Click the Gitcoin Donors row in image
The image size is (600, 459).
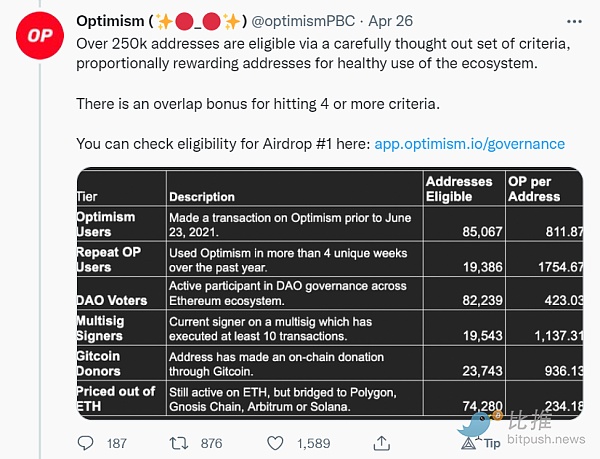[329, 364]
